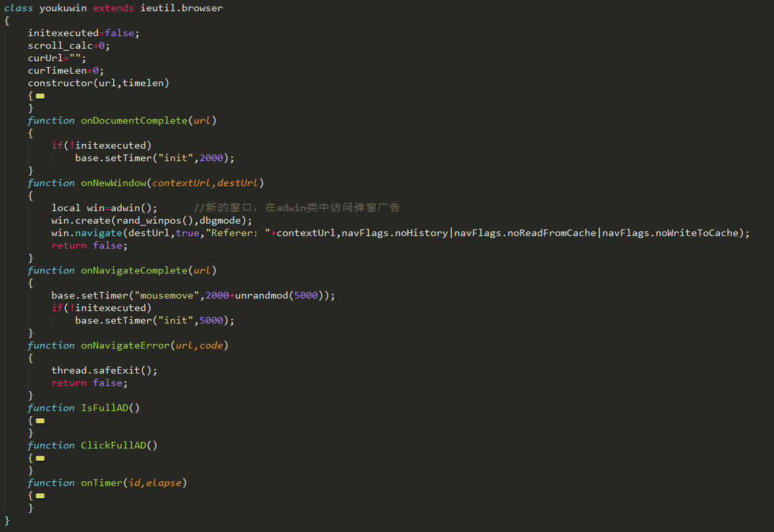The height and width of the screenshot is (532, 774).
Task: Click the onNewWindow function name
Action: click(113, 183)
